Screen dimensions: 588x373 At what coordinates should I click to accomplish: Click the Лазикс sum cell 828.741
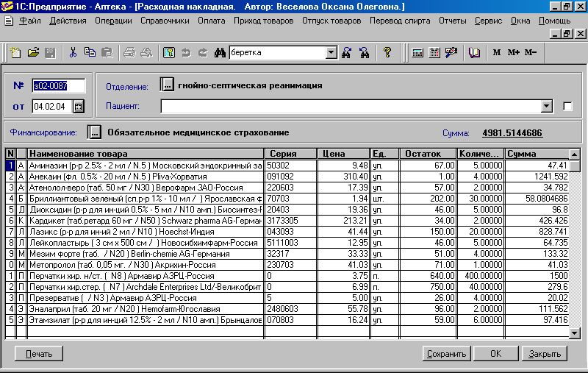[x=537, y=232]
